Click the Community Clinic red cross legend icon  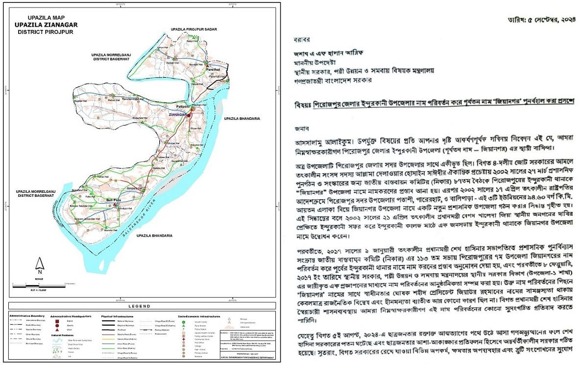[183, 340]
